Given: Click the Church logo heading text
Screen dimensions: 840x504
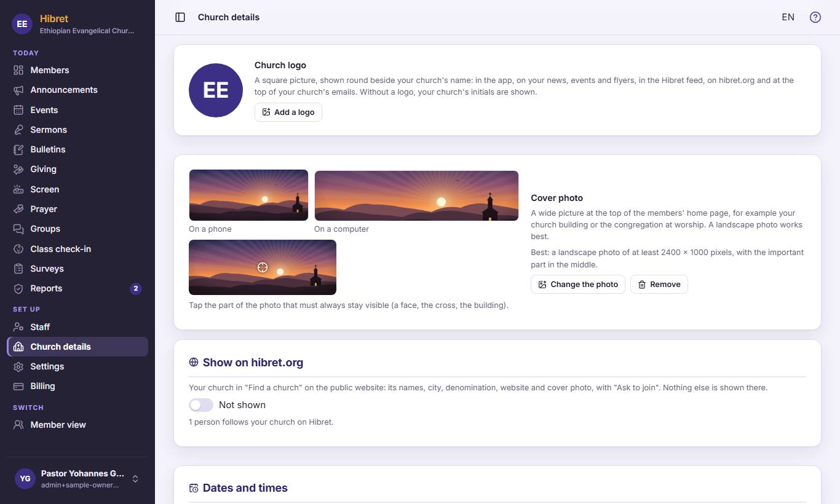Looking at the screenshot, I should [280, 65].
